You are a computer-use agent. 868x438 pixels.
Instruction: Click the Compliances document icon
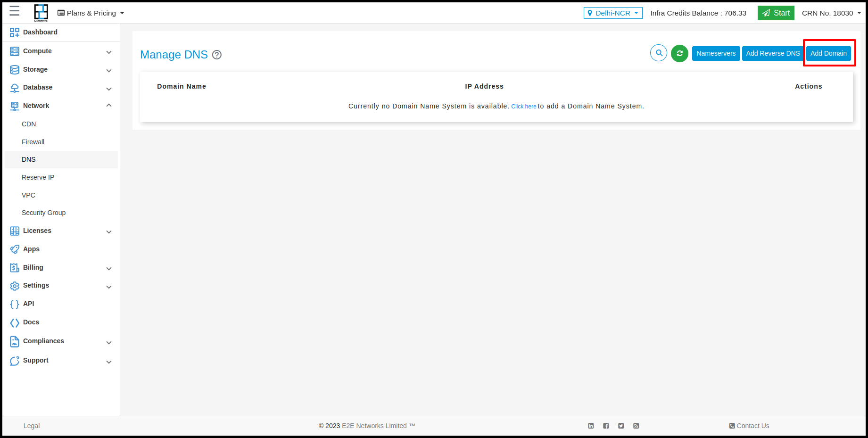coord(15,341)
